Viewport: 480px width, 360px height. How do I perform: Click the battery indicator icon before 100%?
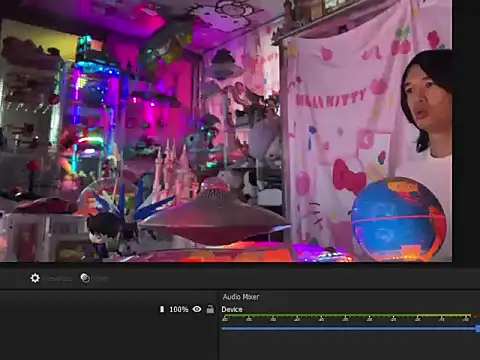point(162,309)
